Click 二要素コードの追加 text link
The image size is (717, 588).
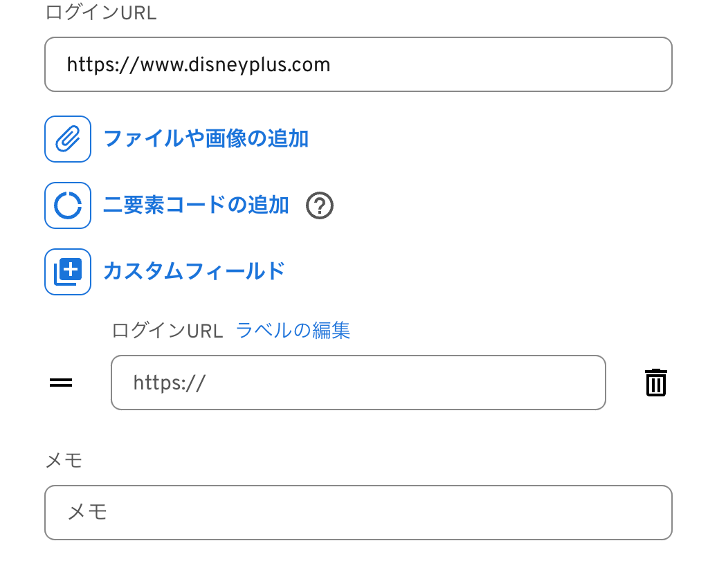(196, 205)
